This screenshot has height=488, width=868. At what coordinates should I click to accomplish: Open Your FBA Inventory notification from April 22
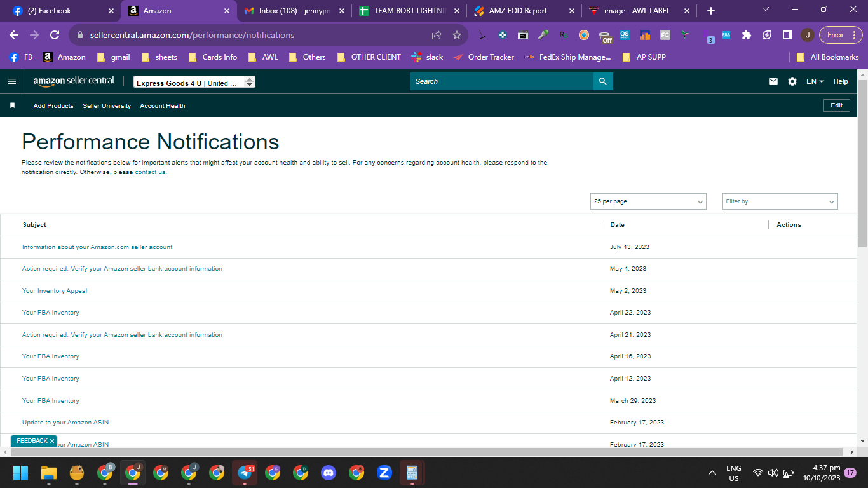pyautogui.click(x=51, y=313)
